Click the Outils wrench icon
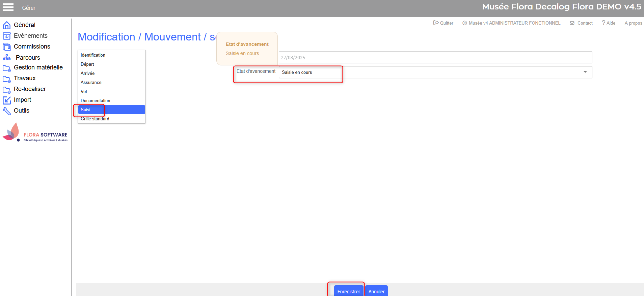 pos(7,111)
